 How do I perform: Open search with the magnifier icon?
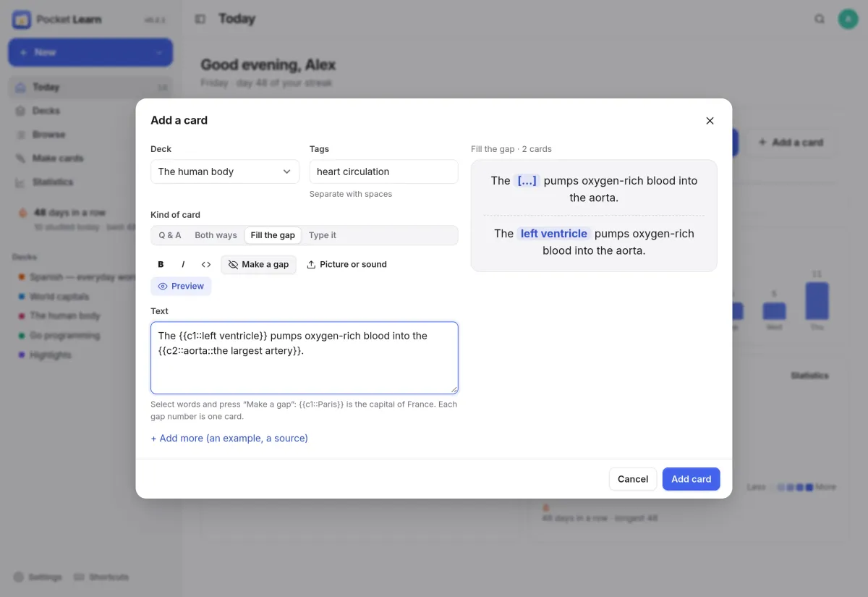820,19
